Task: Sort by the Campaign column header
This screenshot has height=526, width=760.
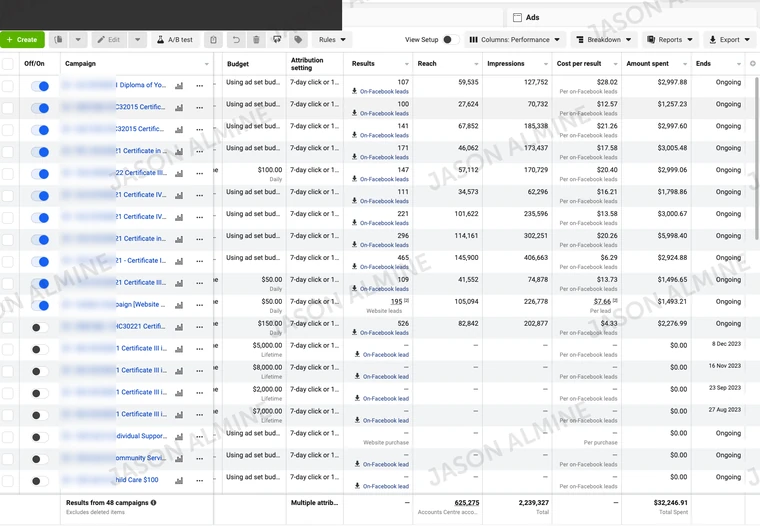Action: 137,64
